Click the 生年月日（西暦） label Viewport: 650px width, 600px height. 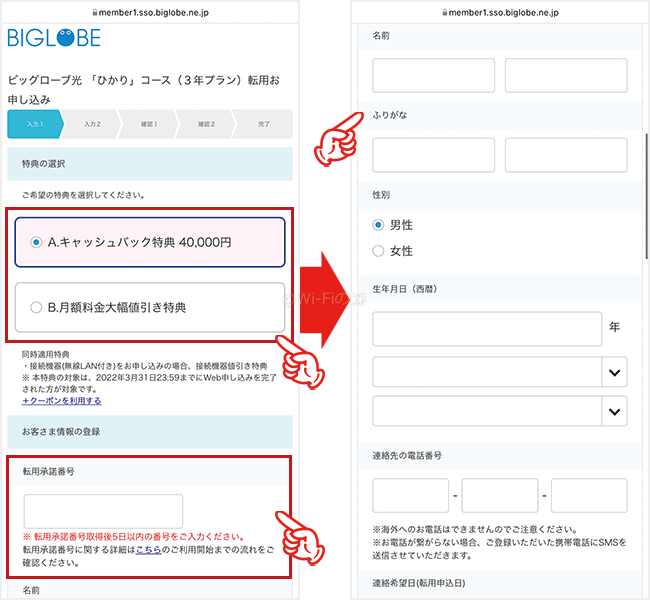tap(405, 289)
